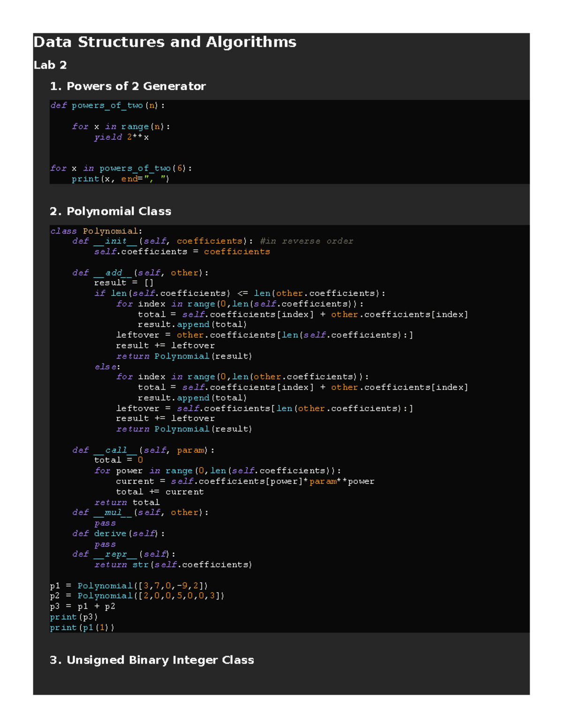Click the "return total" statement
The height and width of the screenshot is (728, 563).
127,503
